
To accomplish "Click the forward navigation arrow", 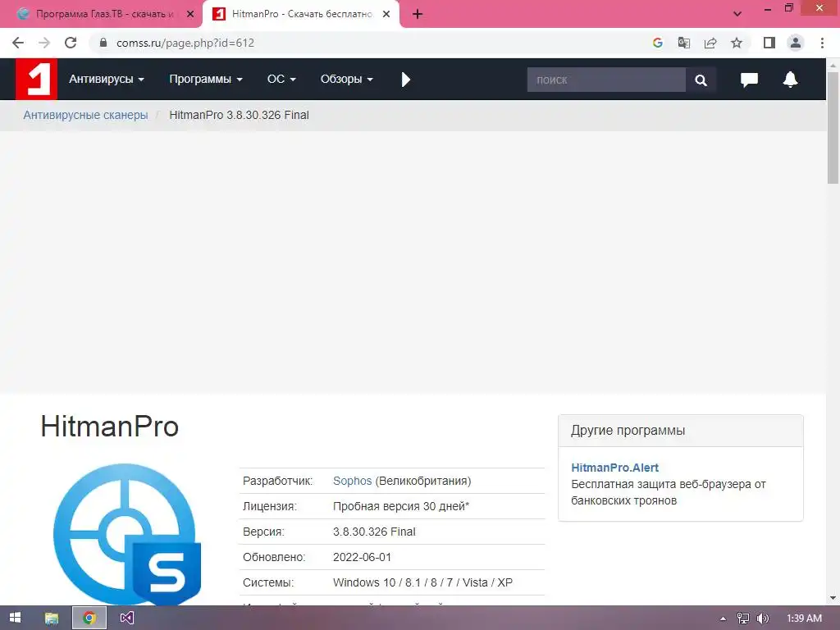I will pos(44,43).
